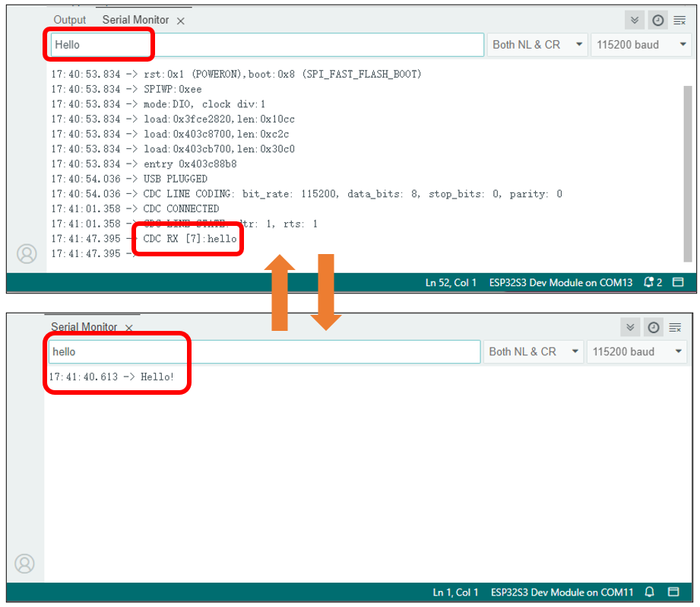Click 'mode:DIO, clock div:1' log line
This screenshot has width=700, height=607.
coord(159,104)
